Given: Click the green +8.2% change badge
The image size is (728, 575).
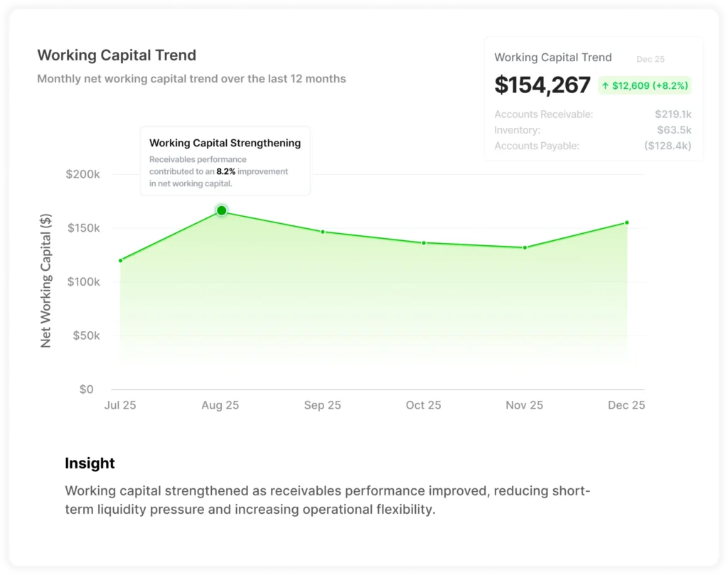Looking at the screenshot, I should click(645, 86).
